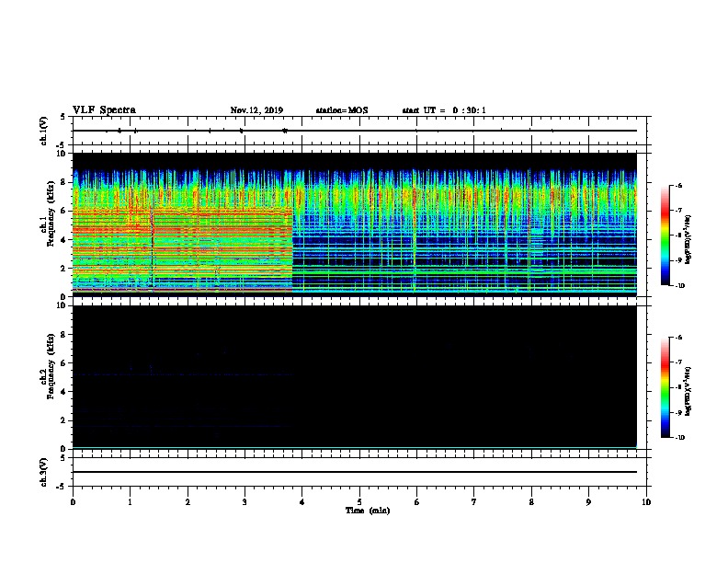Click the ch.1 spectrogram panel
Image resolution: width=728 pixels, height=563 pixels.
tap(355, 224)
